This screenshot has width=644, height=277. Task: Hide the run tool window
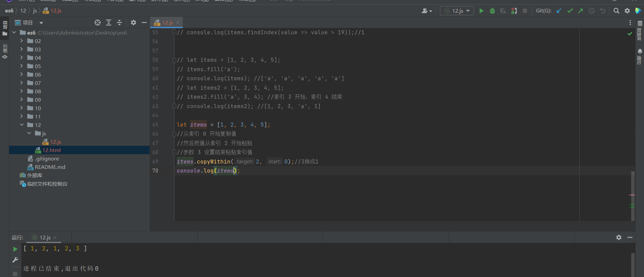click(630, 237)
